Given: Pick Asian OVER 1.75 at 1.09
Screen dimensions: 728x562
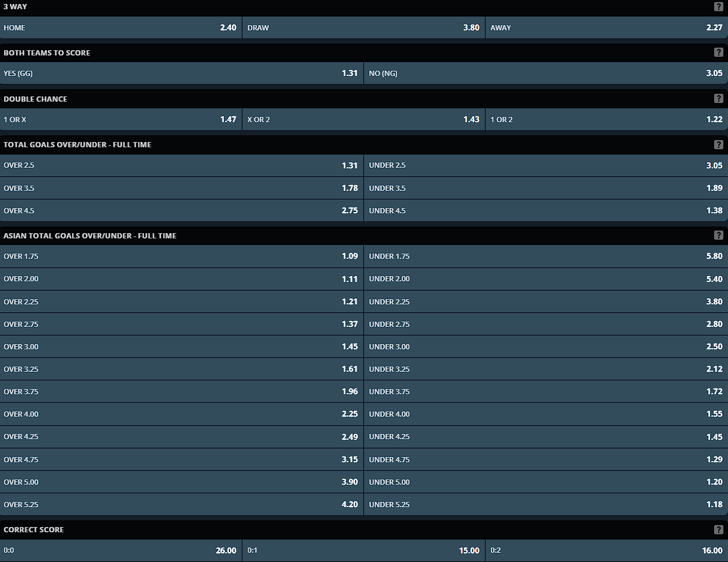Looking at the screenshot, I should [x=182, y=256].
